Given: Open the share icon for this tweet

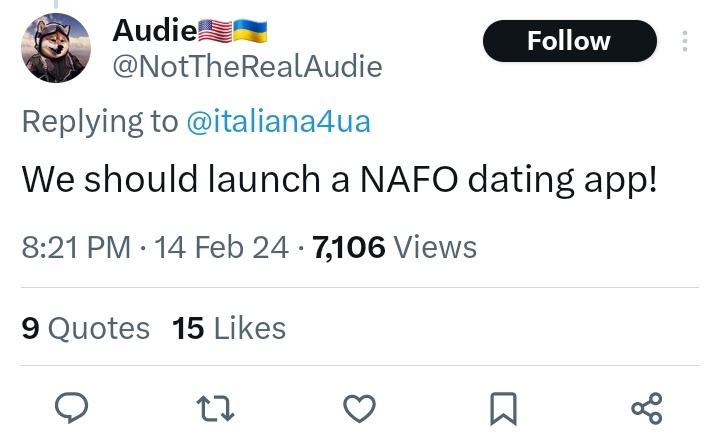Looking at the screenshot, I should [x=647, y=407].
